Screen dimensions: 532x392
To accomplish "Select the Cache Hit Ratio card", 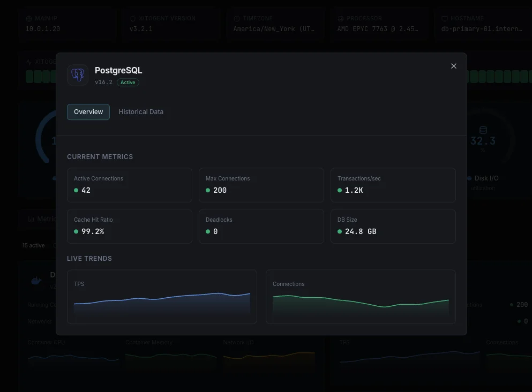I will click(x=130, y=226).
